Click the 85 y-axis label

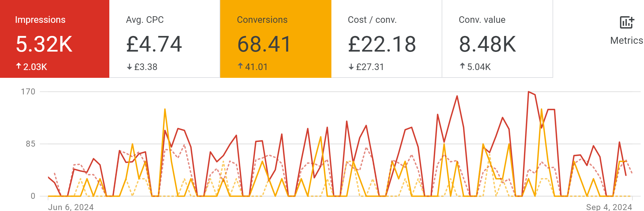pyautogui.click(x=30, y=144)
